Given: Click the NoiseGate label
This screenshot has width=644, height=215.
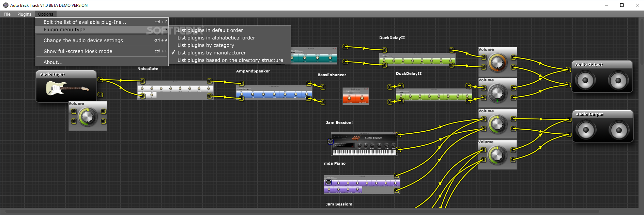Looking at the screenshot, I should click(x=148, y=69).
